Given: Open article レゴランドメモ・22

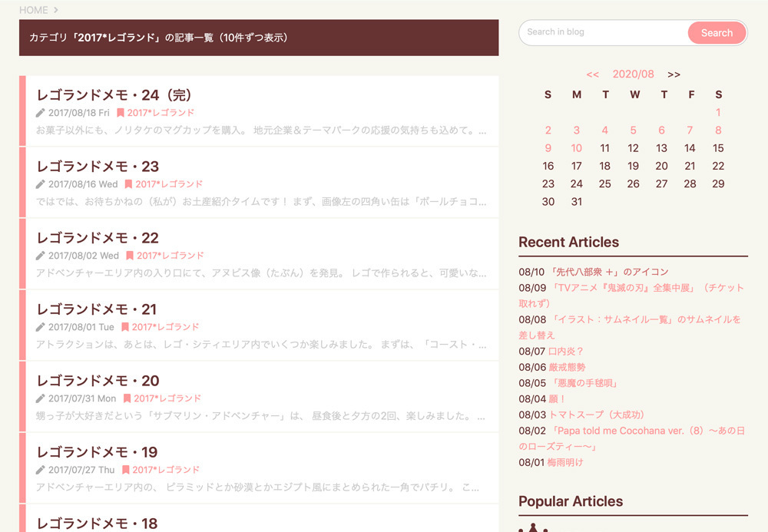Looking at the screenshot, I should 98,238.
